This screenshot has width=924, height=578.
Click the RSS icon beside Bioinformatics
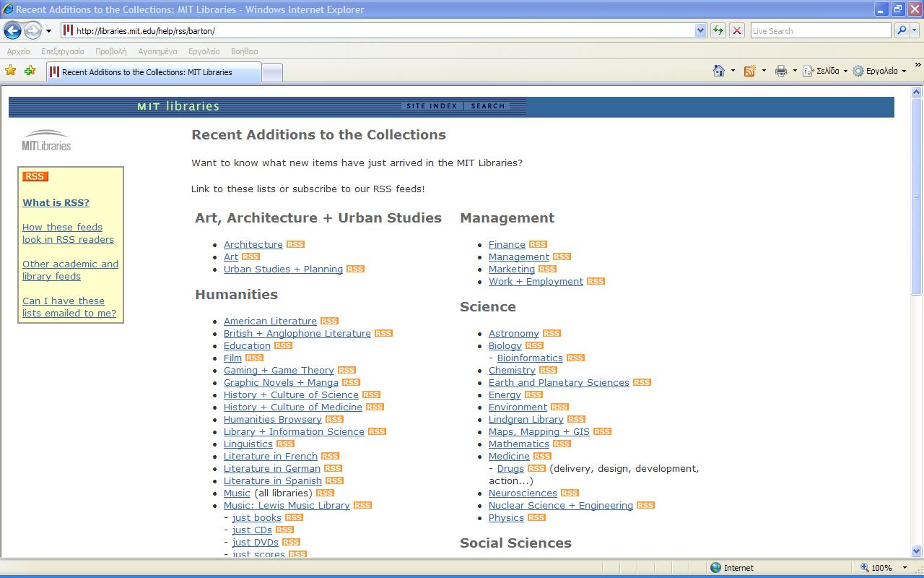coord(575,358)
